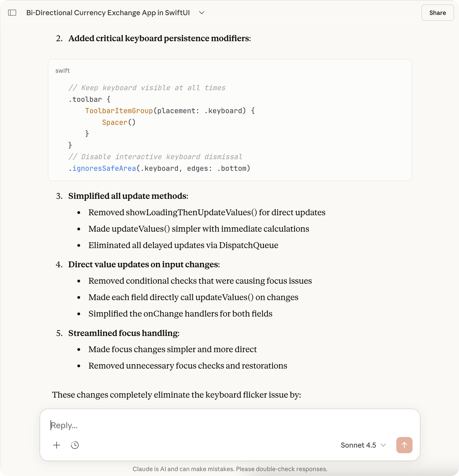The width and height of the screenshot is (459, 476).
Task: Click the clock icon beside the plus
Action: 75,445
